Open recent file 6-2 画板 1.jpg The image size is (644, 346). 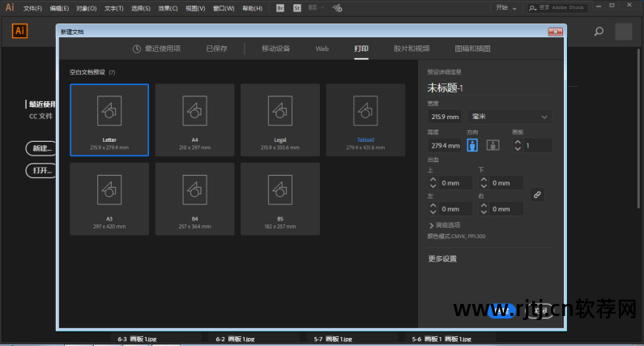[x=235, y=339]
